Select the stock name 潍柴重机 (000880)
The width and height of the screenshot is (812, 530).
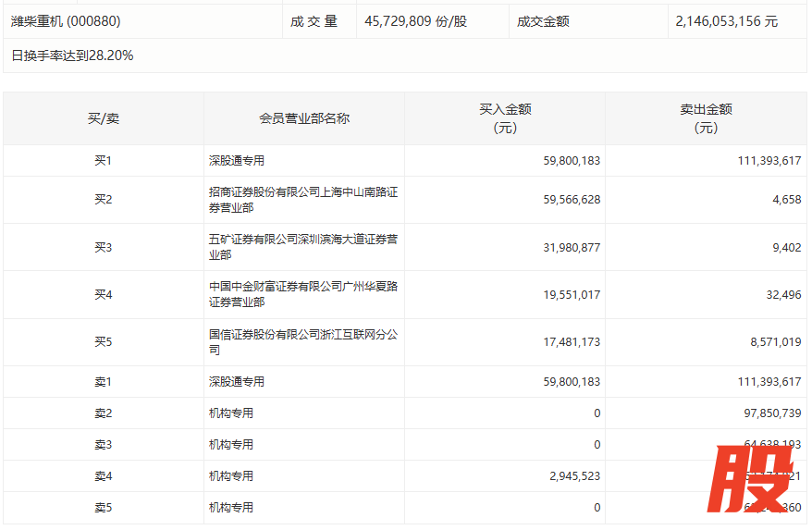point(66,20)
